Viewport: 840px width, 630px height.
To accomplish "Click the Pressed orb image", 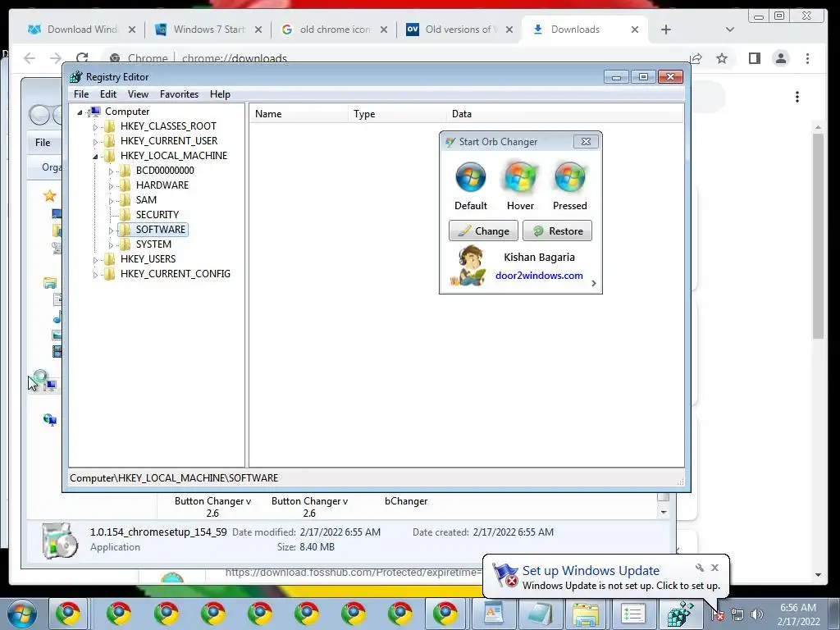I will pyautogui.click(x=570, y=177).
